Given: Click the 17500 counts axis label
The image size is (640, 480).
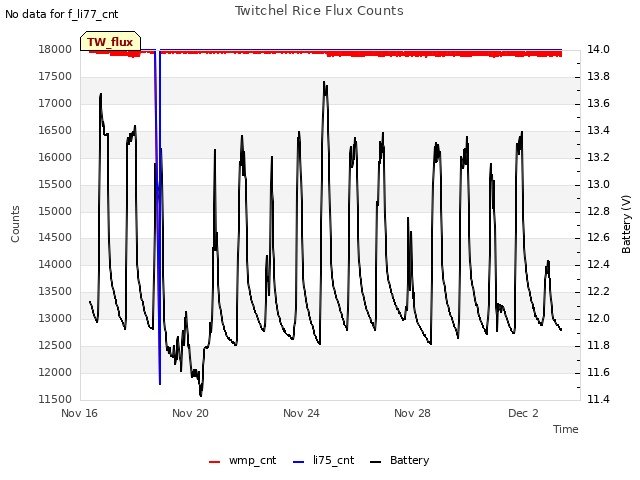Looking at the screenshot, I should click(55, 76).
